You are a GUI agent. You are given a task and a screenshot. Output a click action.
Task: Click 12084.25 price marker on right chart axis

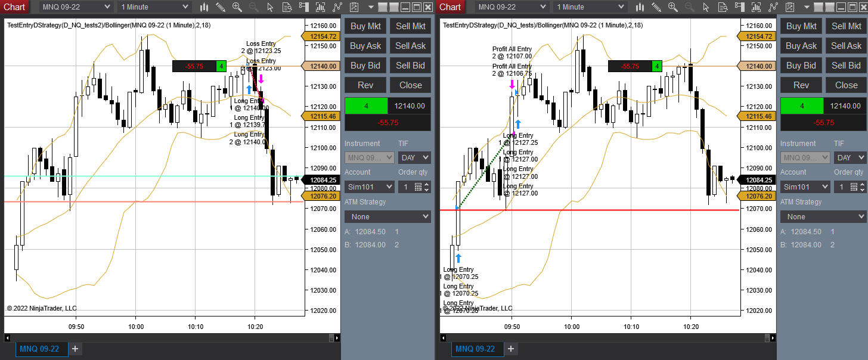pyautogui.click(x=756, y=180)
